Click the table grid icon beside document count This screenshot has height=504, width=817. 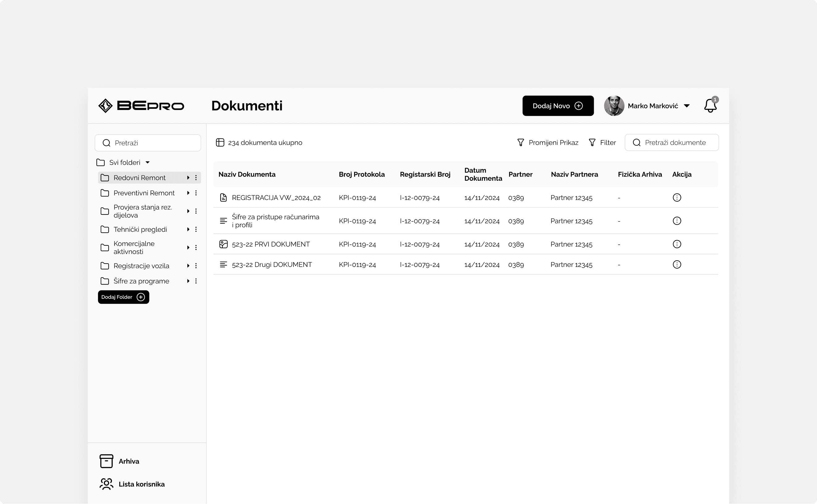click(x=220, y=143)
